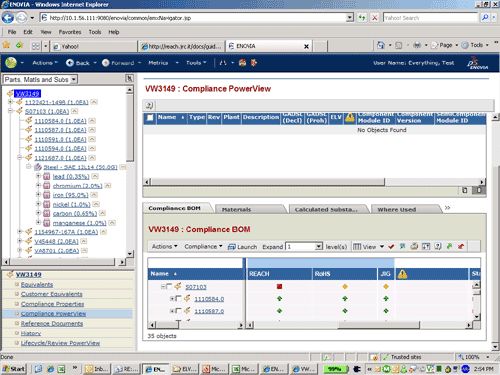Screen dimensions: 500x375
Task: Open the Tools menu in ENOVIA toolbar
Action: point(196,63)
